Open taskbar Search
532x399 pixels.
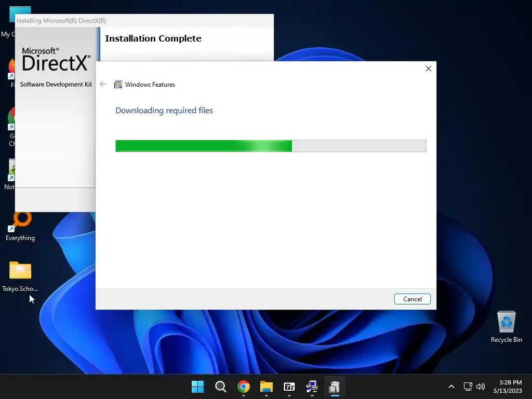click(220, 387)
